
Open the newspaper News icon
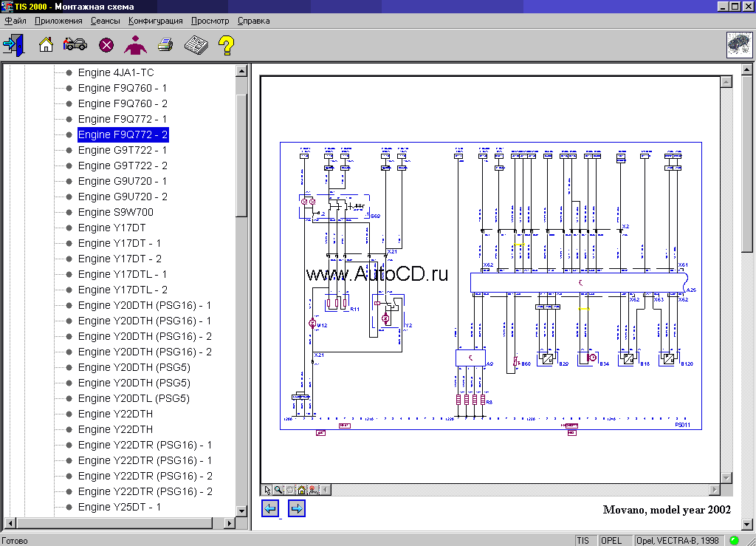(196, 45)
